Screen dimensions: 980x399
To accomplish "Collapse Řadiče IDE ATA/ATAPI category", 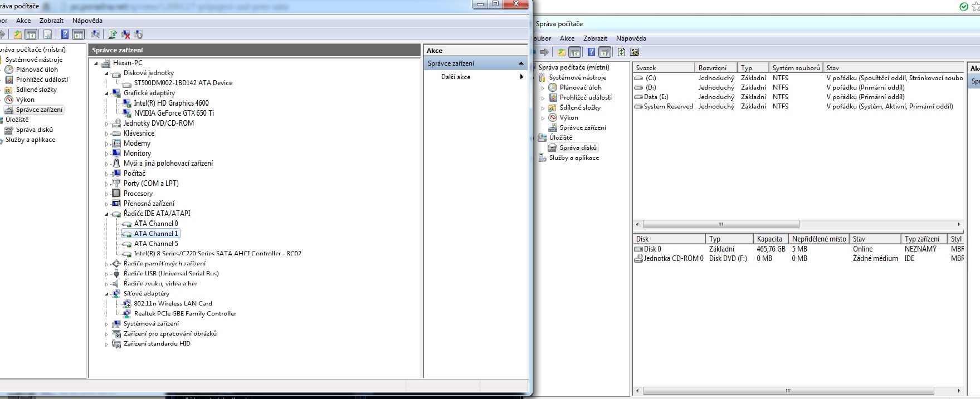I will tap(106, 214).
